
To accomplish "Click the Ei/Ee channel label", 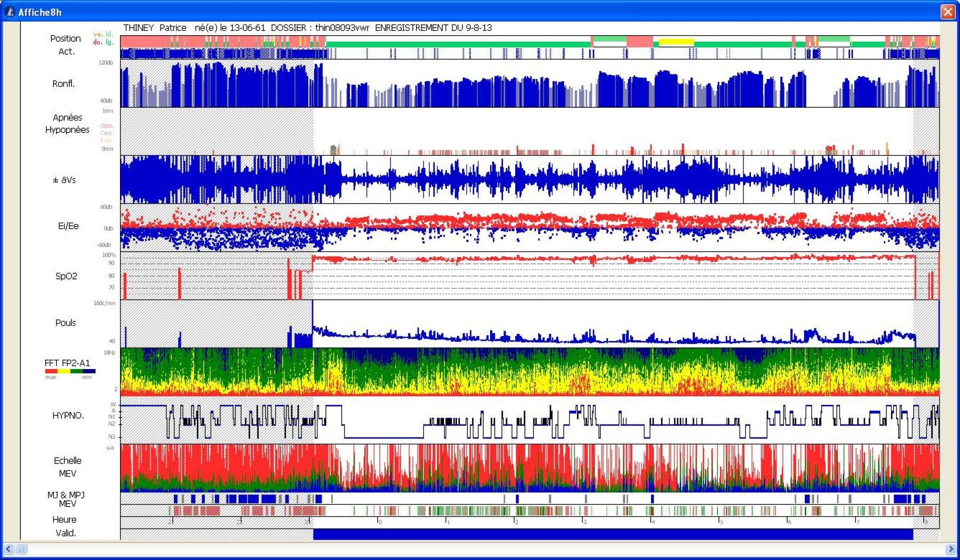I will (68, 226).
